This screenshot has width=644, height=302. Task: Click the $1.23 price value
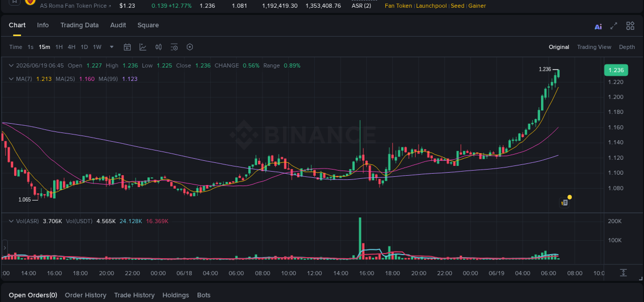tap(127, 6)
